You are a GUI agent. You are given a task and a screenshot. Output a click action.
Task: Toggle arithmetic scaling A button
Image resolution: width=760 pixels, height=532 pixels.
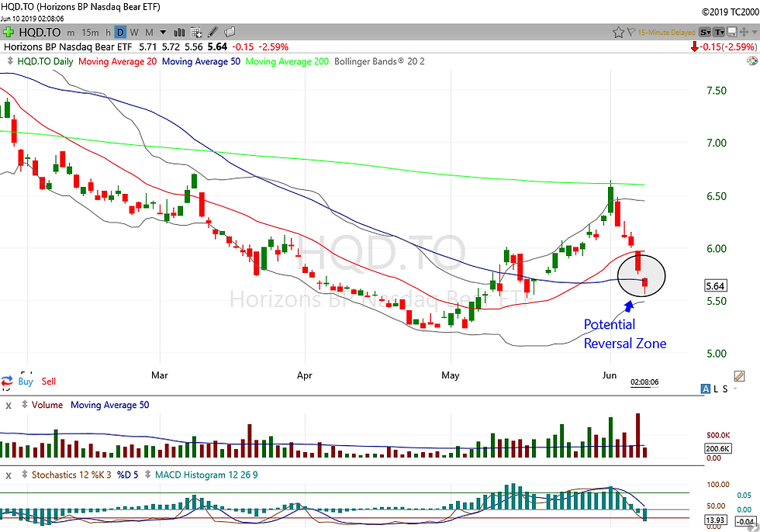705,389
